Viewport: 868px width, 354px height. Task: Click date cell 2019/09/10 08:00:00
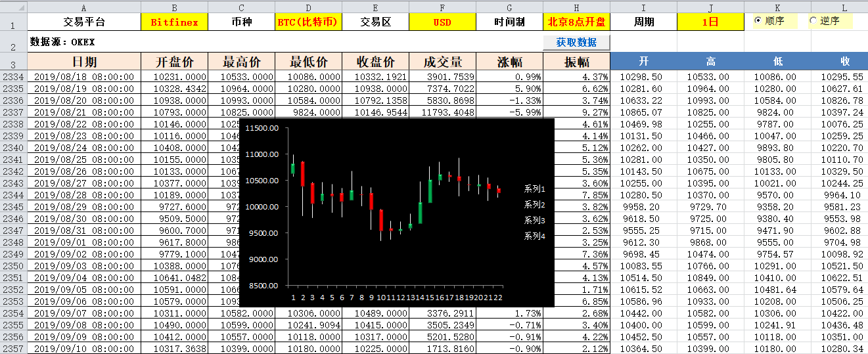[x=84, y=349]
